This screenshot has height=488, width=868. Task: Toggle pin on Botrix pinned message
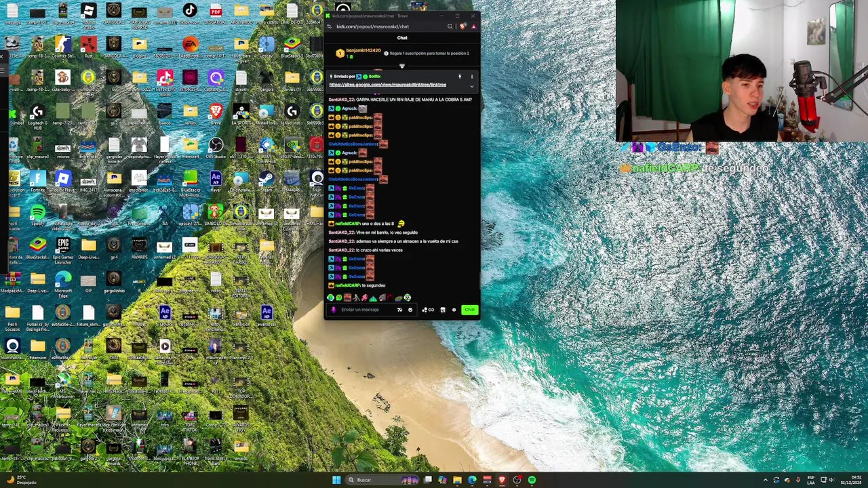pyautogui.click(x=460, y=77)
